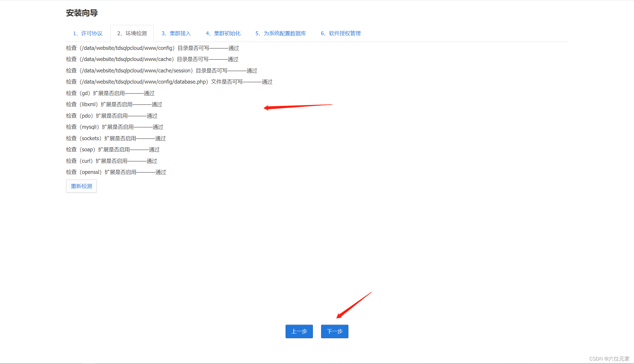Click the www/config directory writable check line

point(152,48)
